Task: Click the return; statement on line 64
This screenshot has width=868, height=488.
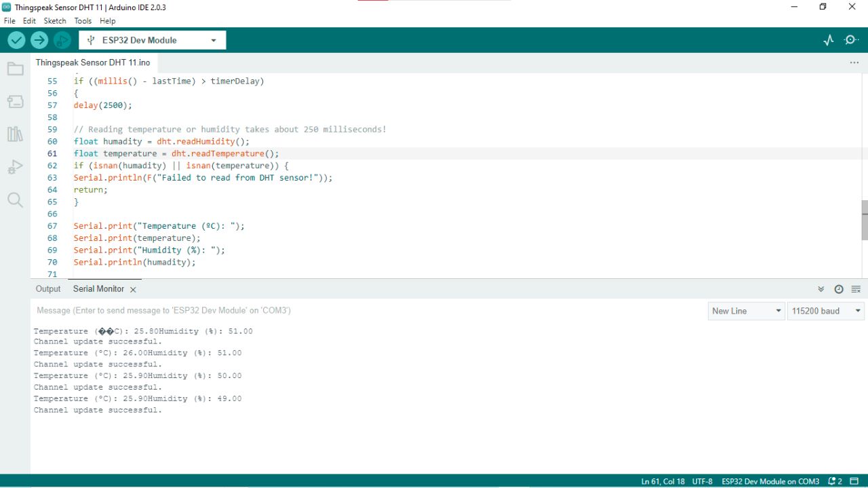Action: tap(91, 190)
